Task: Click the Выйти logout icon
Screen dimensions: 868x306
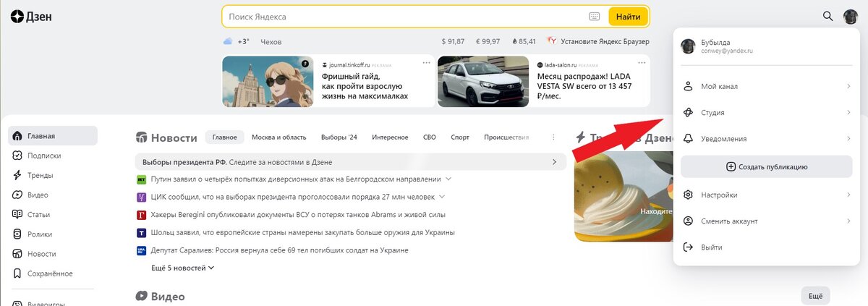Action: click(689, 247)
